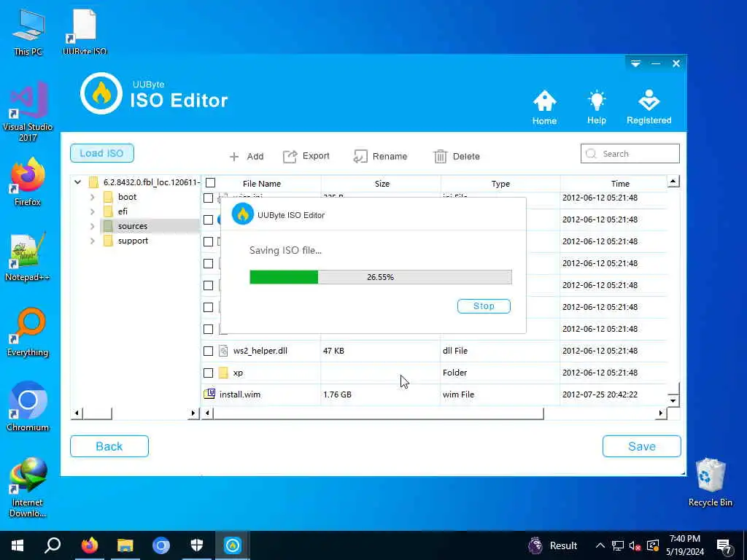This screenshot has height=560, width=747.
Task: Expand the support folder node
Action: [93, 241]
